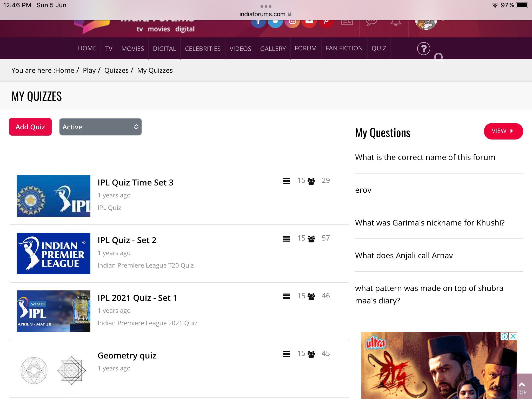
Task: Open question 'What is the correct name of this forum'
Action: pos(425,157)
